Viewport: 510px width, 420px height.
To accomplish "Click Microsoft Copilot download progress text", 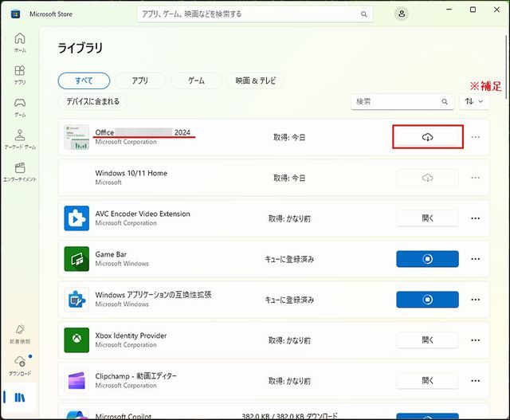I will (x=289, y=416).
